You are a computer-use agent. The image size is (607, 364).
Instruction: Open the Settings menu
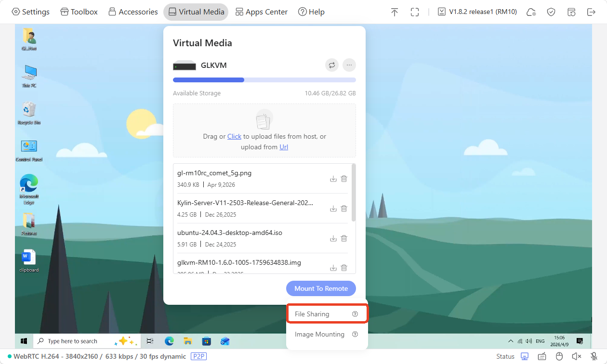coord(30,12)
